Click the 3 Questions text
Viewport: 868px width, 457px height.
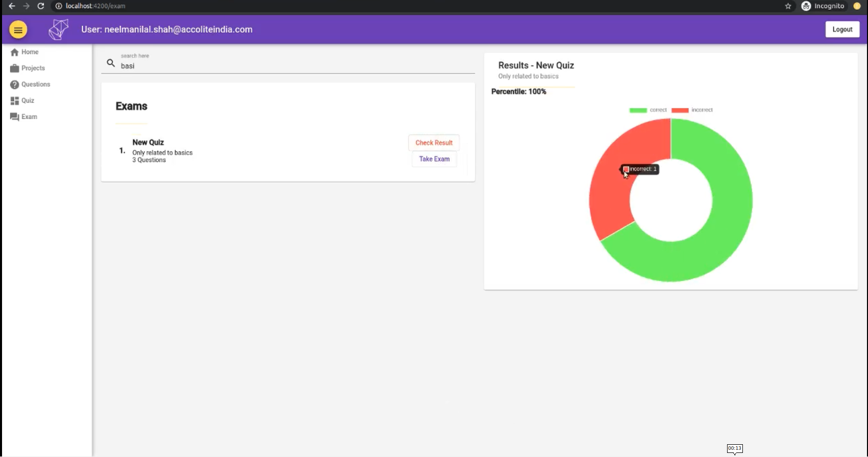[149, 160]
